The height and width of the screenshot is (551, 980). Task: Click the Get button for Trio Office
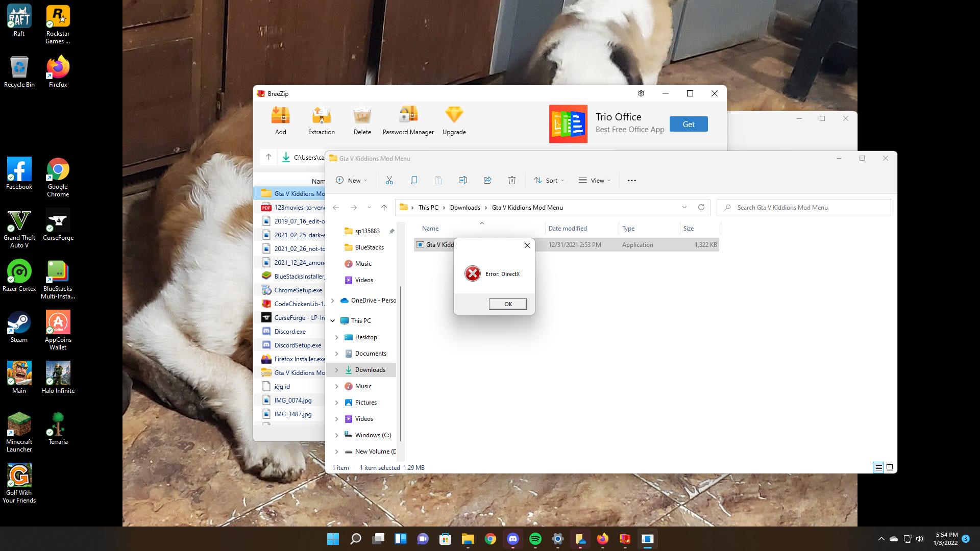(688, 124)
